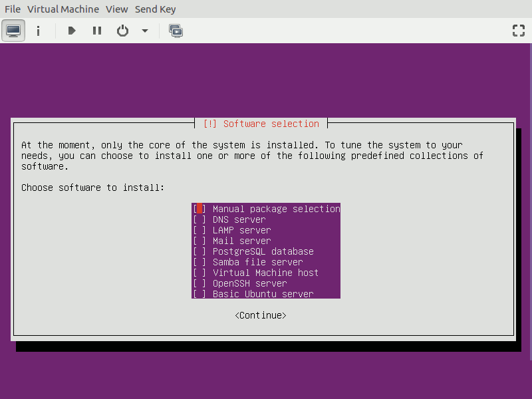Open the File menu
Screen dimensions: 532x399
(x=13, y=9)
